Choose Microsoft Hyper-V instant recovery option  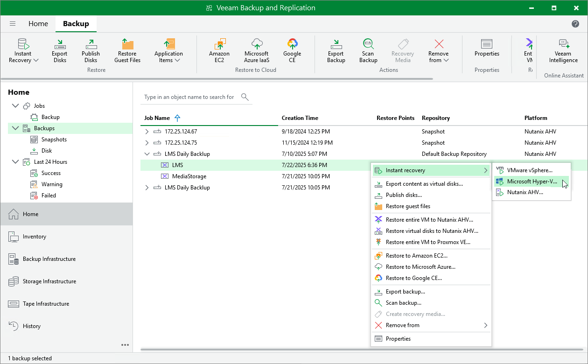click(x=531, y=181)
